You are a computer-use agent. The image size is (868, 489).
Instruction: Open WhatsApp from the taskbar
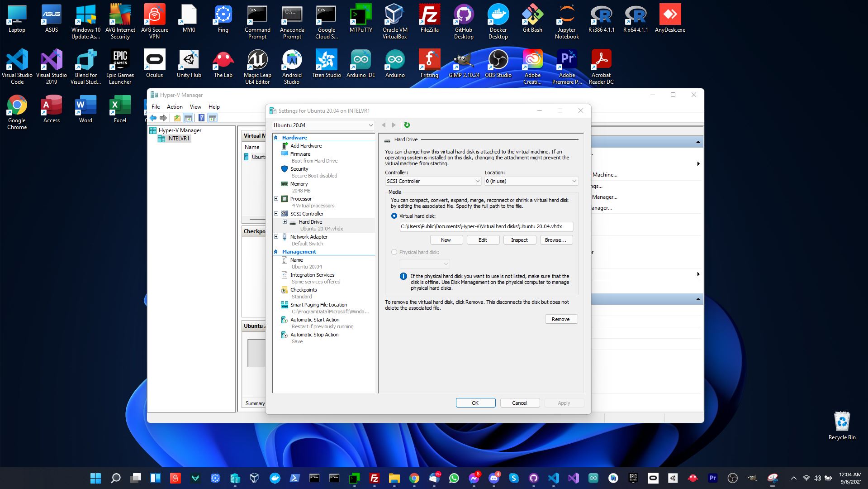(x=454, y=478)
